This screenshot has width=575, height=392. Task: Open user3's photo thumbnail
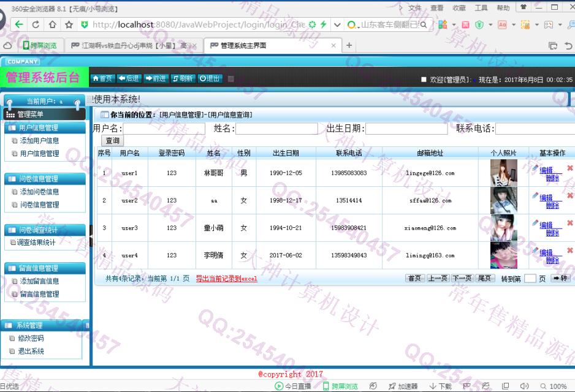[x=503, y=228]
